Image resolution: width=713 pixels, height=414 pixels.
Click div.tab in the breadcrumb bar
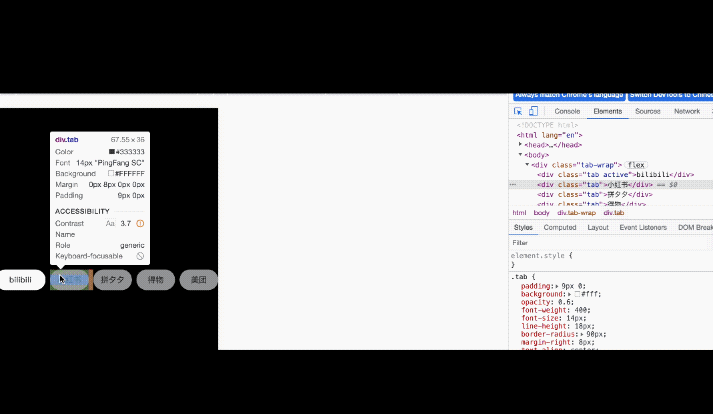click(x=613, y=212)
